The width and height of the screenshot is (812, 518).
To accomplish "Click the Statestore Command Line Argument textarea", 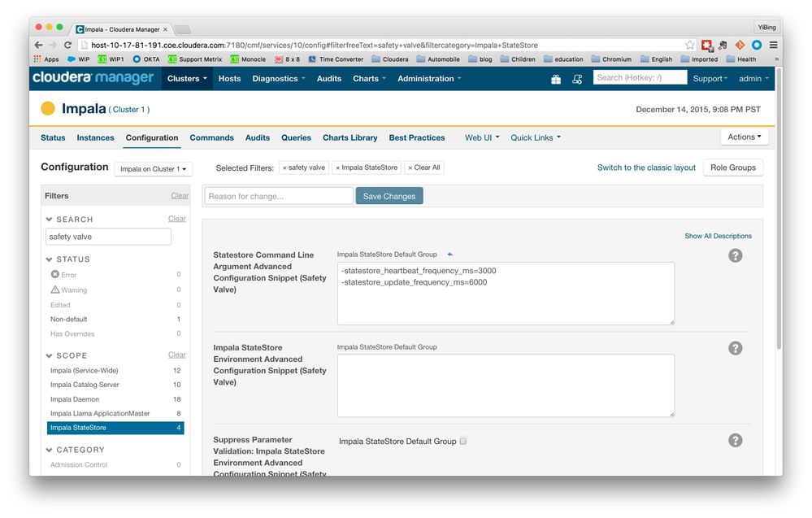I will coord(506,294).
